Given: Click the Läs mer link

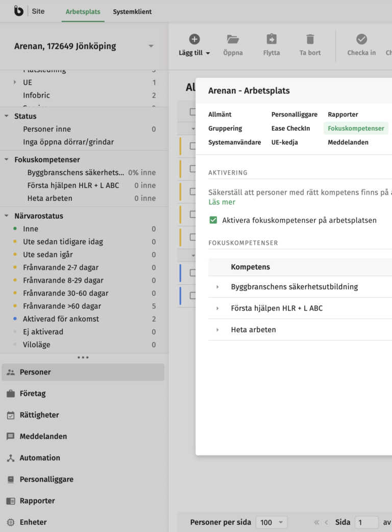Looking at the screenshot, I should (222, 202).
